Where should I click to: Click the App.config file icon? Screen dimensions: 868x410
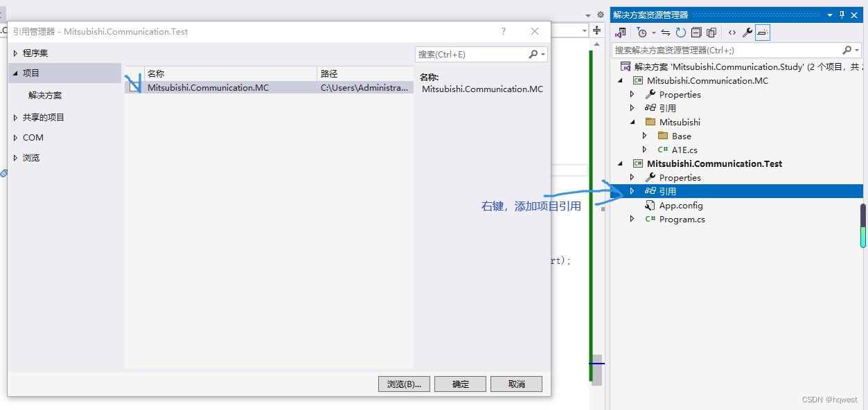pos(650,205)
